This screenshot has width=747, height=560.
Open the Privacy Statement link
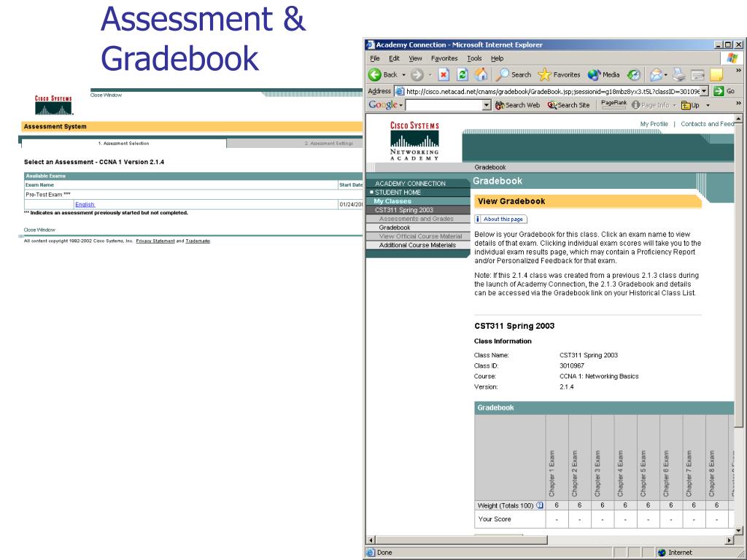coord(155,241)
